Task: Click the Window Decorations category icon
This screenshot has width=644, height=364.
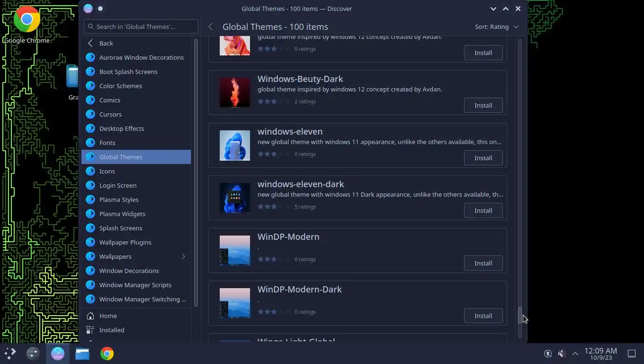Action: tap(90, 271)
